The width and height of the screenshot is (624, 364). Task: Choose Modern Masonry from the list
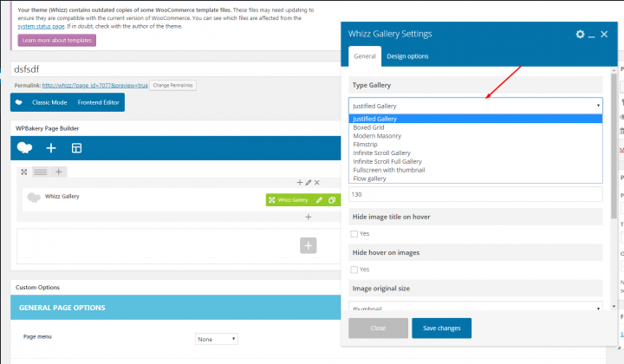click(377, 136)
